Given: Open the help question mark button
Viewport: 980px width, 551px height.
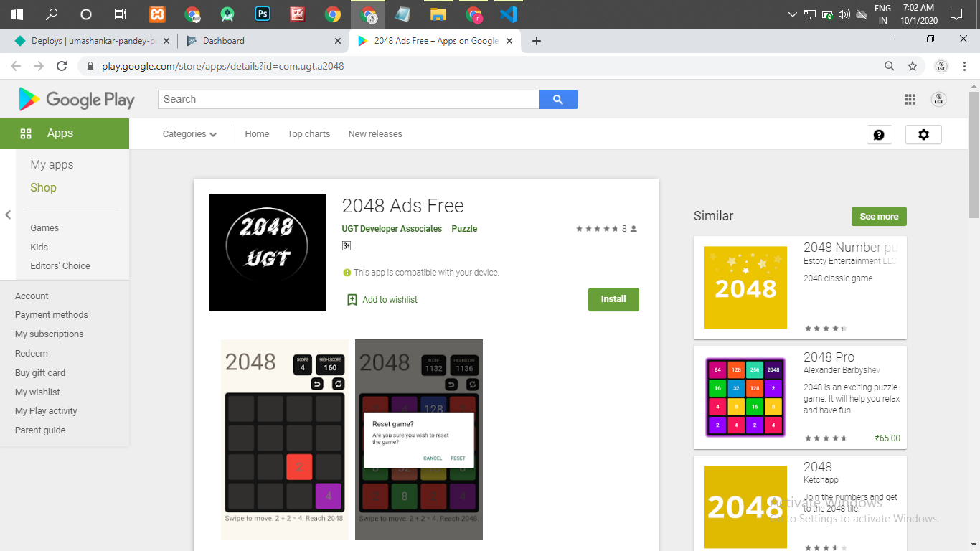Looking at the screenshot, I should pos(879,134).
